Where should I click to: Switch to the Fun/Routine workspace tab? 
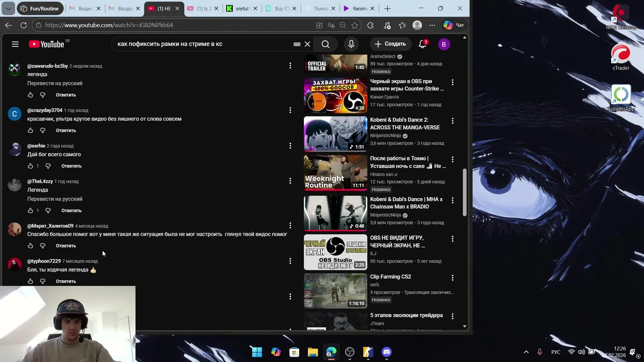40,9
